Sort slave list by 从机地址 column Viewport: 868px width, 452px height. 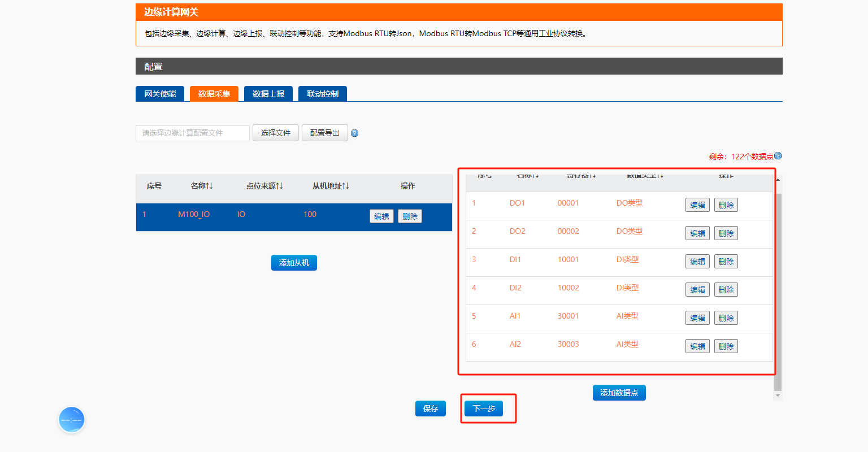331,186
